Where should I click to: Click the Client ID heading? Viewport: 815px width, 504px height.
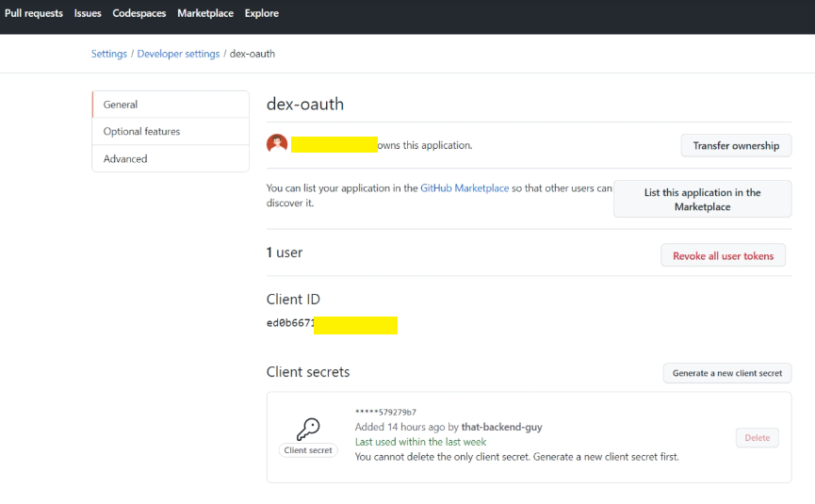pos(293,300)
